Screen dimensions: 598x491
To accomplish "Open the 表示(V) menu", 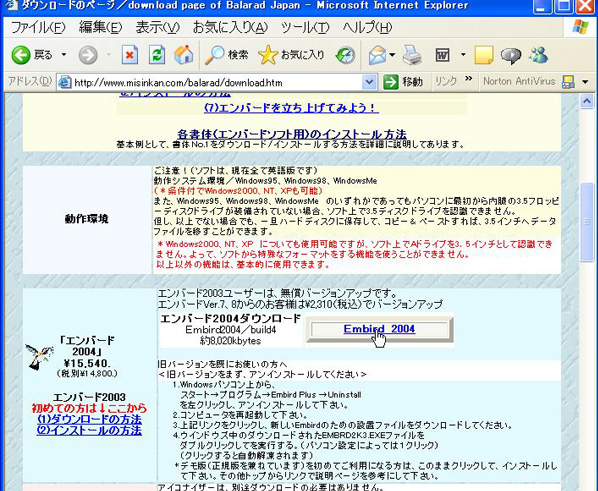I will [x=158, y=27].
